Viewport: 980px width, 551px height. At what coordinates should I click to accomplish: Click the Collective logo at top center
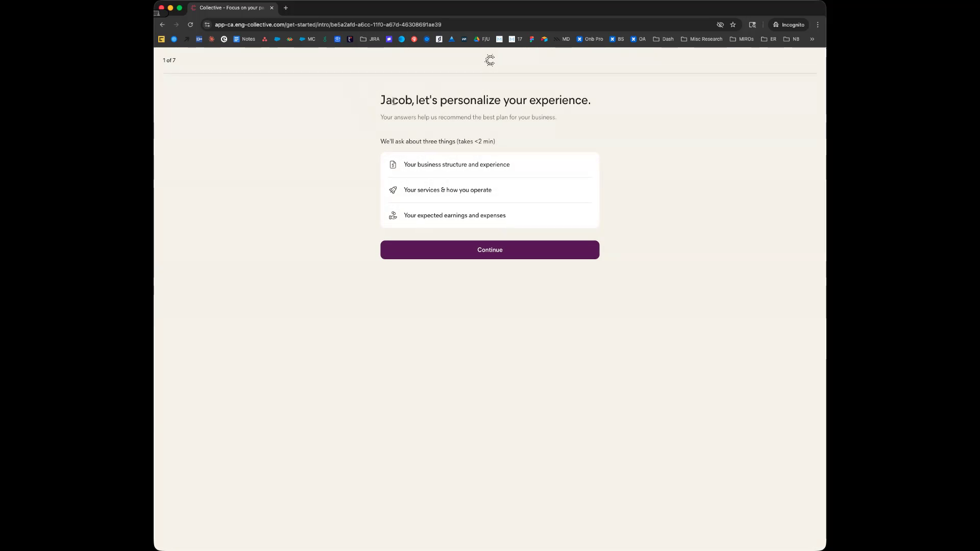489,61
